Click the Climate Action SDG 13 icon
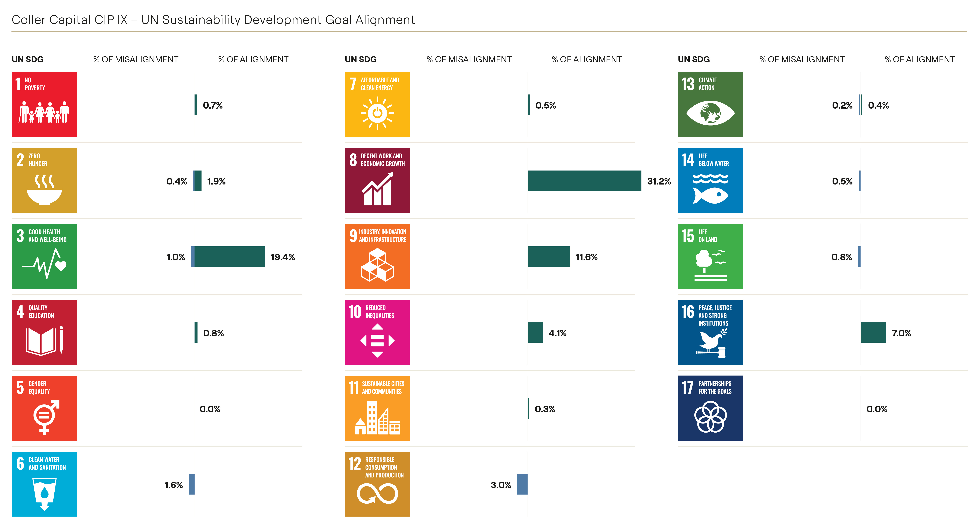The height and width of the screenshot is (527, 980). coord(710,105)
